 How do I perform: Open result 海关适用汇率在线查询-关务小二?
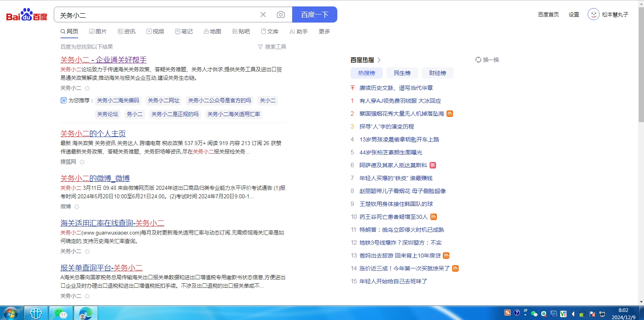(x=112, y=223)
